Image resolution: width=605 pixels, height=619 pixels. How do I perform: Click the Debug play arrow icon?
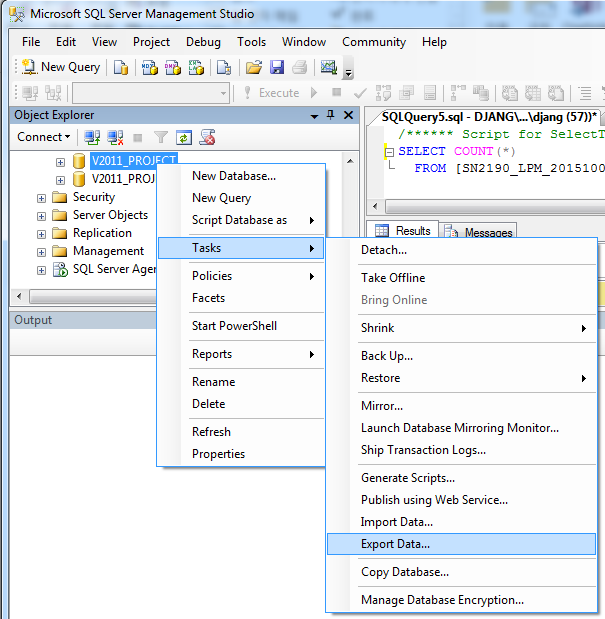tap(314, 93)
